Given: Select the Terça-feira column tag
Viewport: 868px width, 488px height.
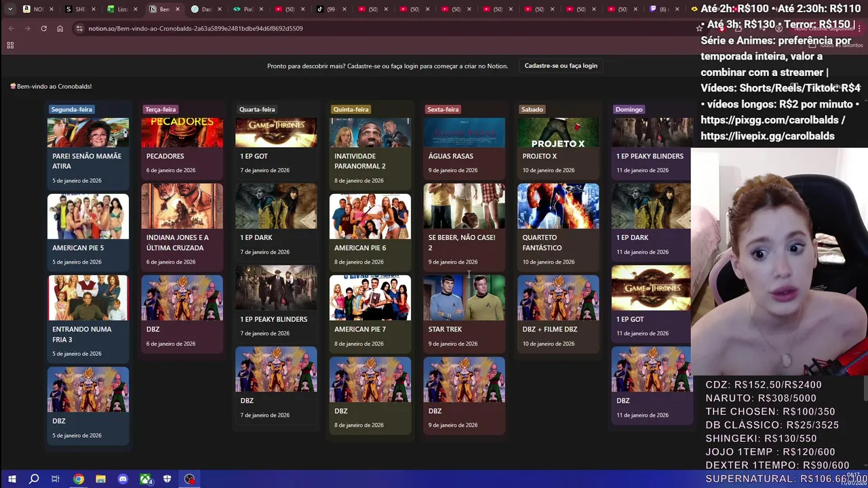Looking at the screenshot, I should tap(161, 109).
